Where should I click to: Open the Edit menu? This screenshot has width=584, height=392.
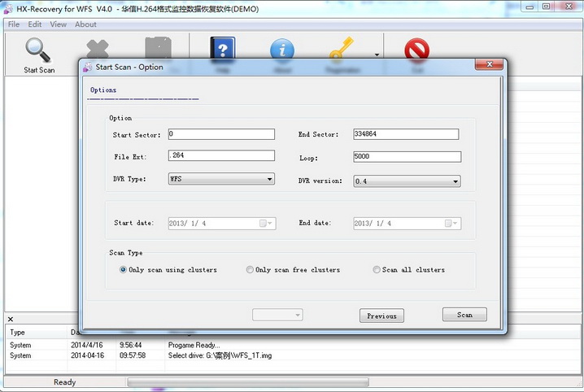point(35,24)
